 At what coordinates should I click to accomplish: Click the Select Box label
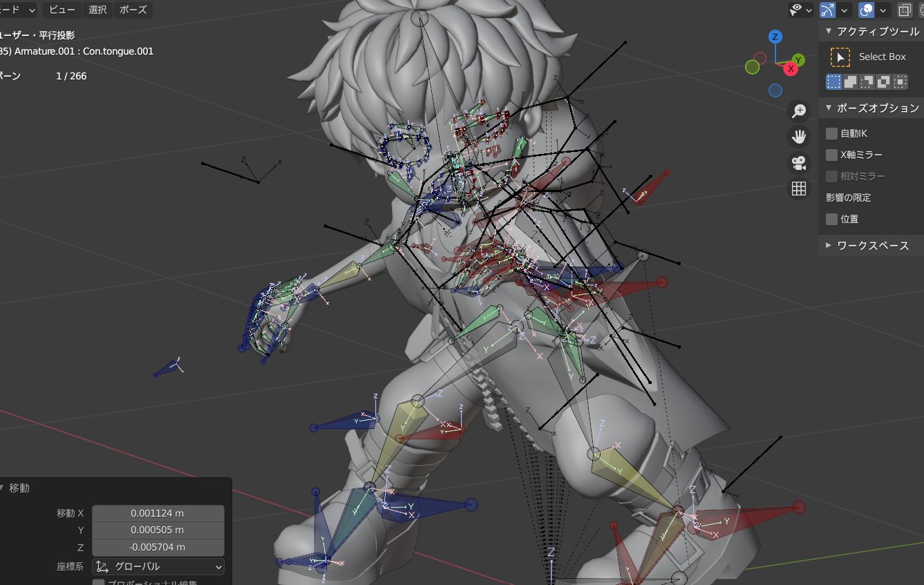pos(882,57)
